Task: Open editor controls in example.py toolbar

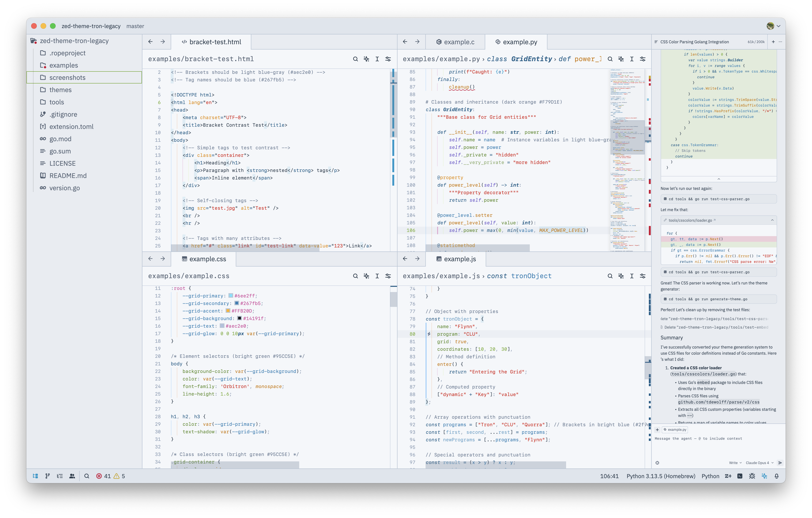Action: click(x=643, y=59)
